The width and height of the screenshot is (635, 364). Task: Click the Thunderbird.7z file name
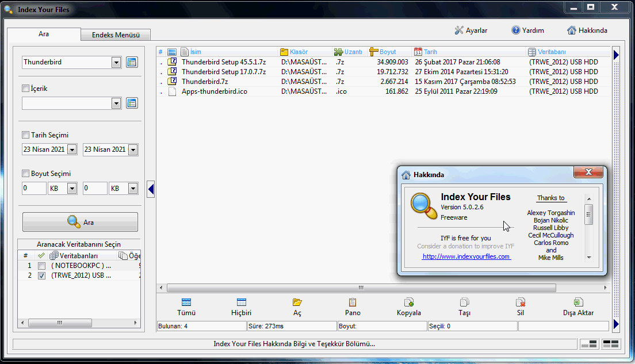click(x=205, y=82)
